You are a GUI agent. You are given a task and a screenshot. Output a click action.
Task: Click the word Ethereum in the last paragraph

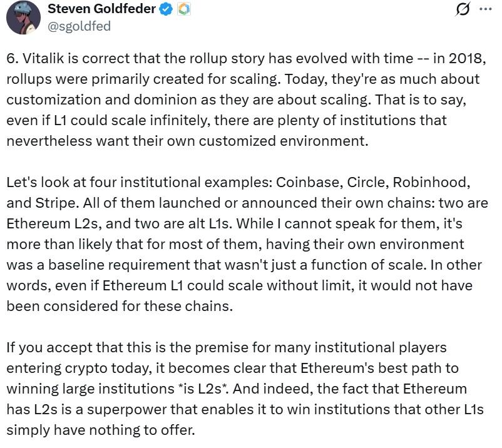click(337, 367)
